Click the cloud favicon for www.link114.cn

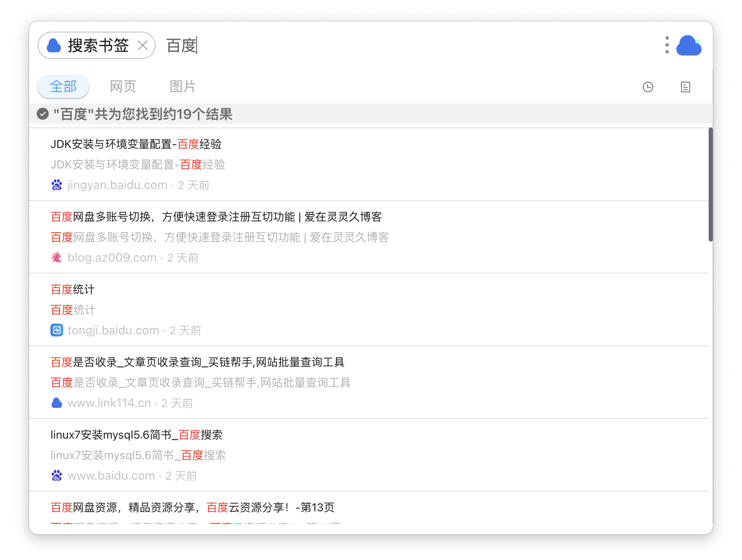[x=57, y=403]
